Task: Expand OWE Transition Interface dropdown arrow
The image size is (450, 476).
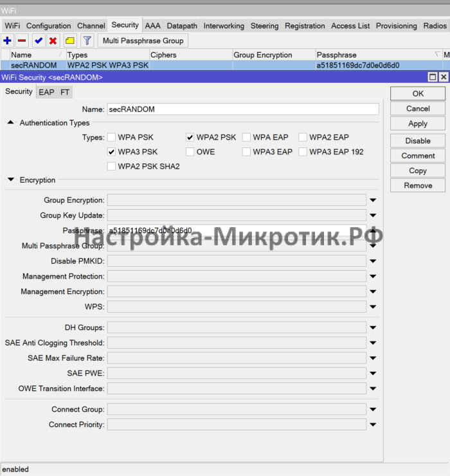Action: pyautogui.click(x=373, y=389)
